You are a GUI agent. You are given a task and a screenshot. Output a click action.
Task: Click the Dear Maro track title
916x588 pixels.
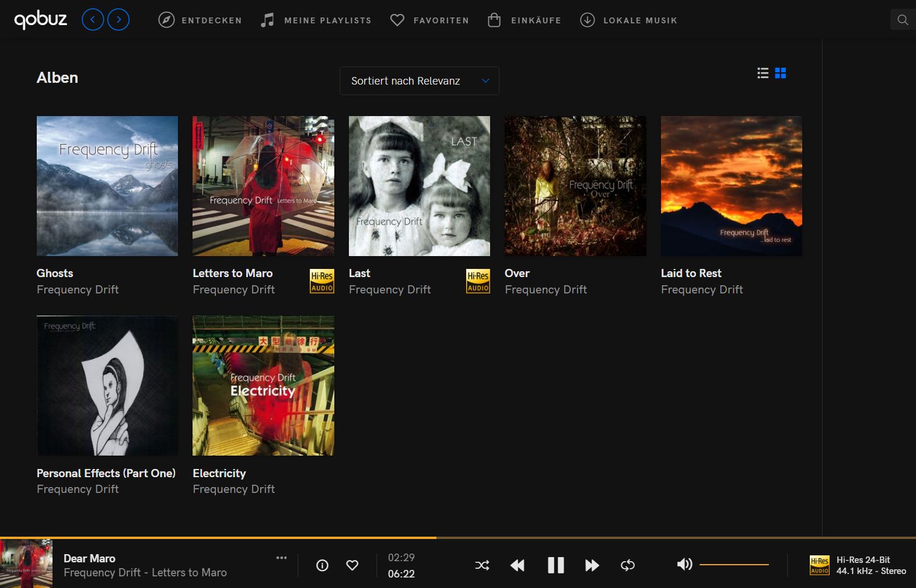(x=89, y=558)
